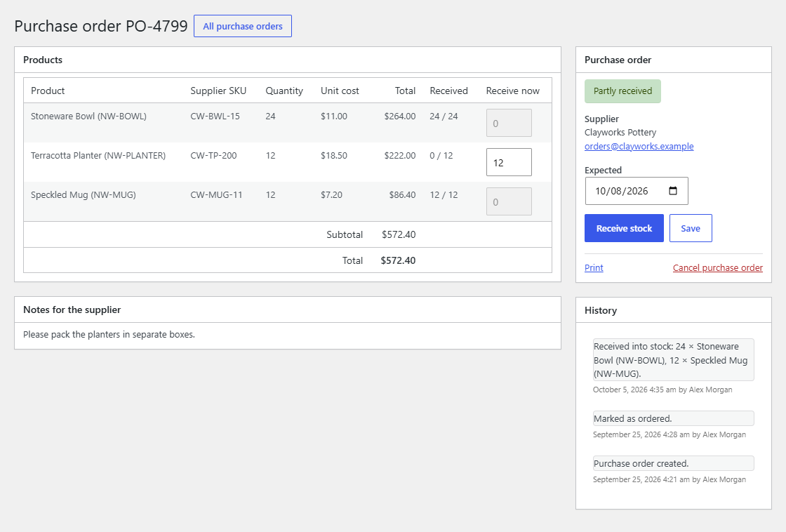This screenshot has width=786, height=532.
Task: Click the Notes for the supplier heading
Action: tap(72, 310)
